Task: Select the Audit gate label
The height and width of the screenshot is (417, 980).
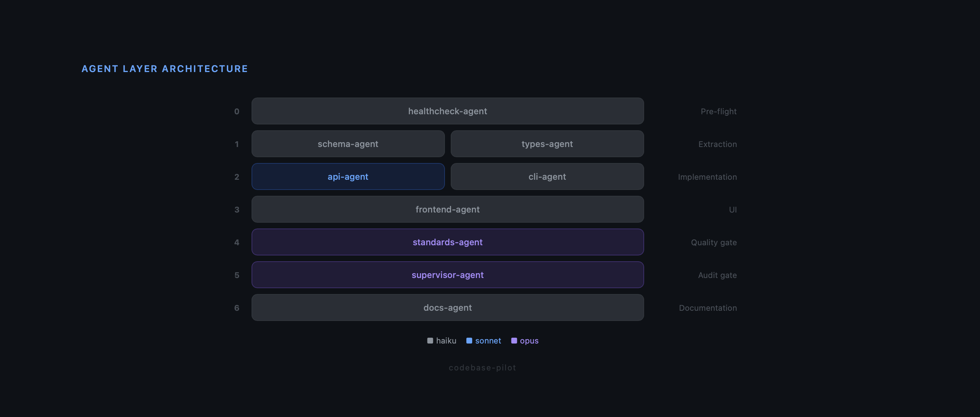Action: 717,275
